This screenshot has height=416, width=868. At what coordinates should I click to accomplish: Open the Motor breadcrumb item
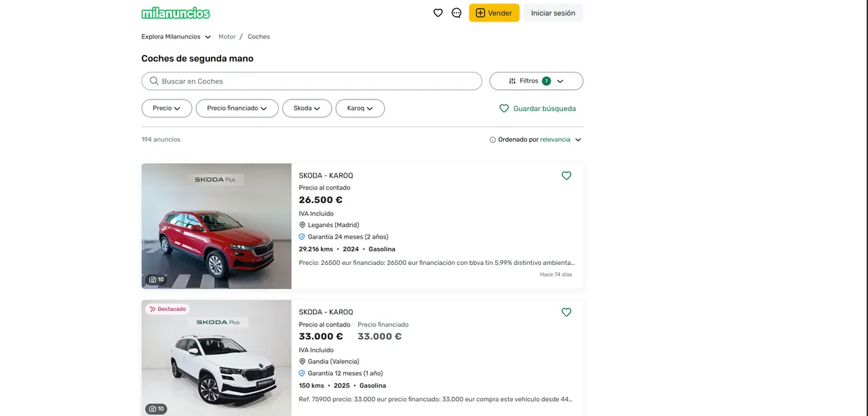(227, 36)
